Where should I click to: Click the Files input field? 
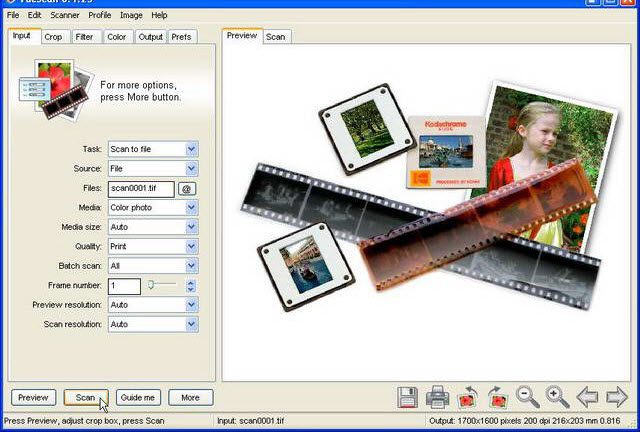(x=141, y=189)
